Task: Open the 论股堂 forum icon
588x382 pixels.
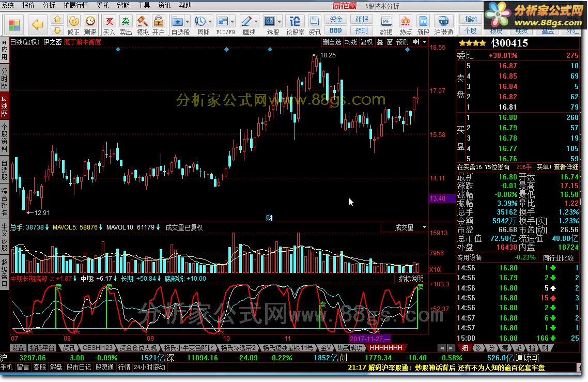Action: coord(295,21)
